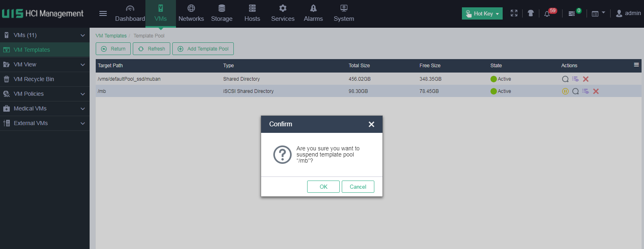Select the /vms/defaultPool_ssd/muban path cell
The image size is (644, 249).
[x=129, y=79]
